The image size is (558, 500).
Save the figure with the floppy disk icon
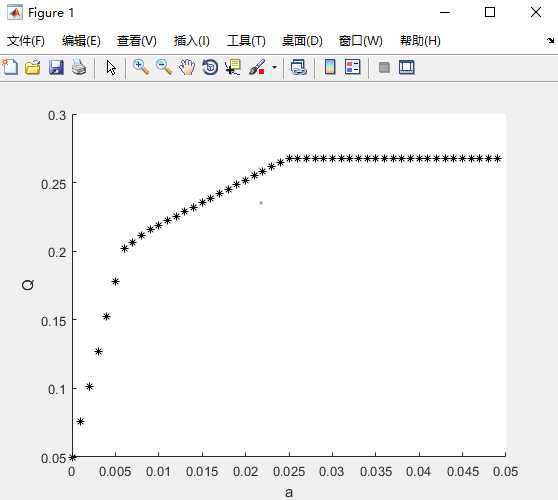click(x=56, y=67)
